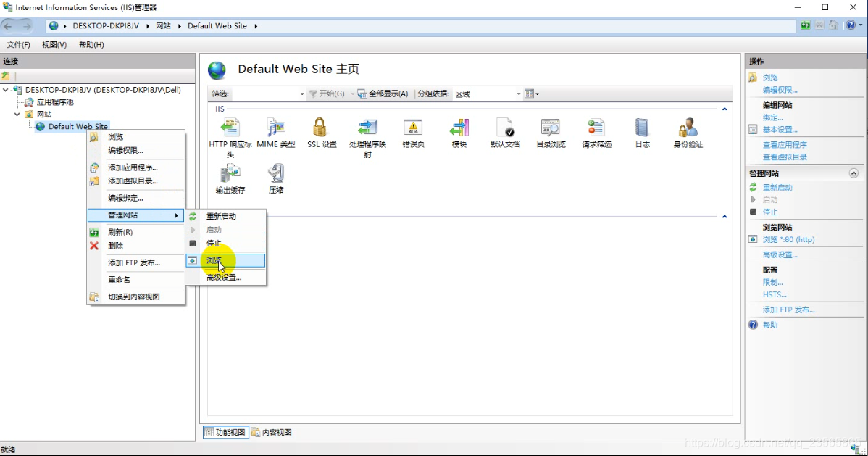Collapse the 网站 tree node

tap(17, 114)
